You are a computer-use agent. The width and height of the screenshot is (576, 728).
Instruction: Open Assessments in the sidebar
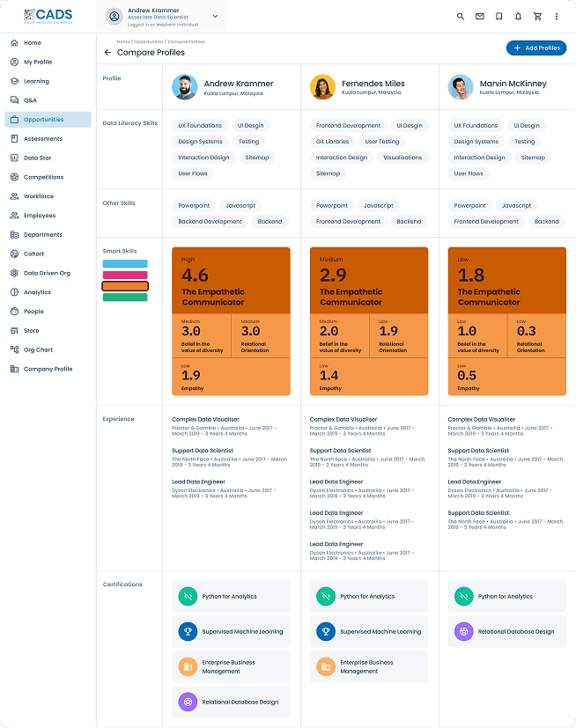(x=42, y=139)
